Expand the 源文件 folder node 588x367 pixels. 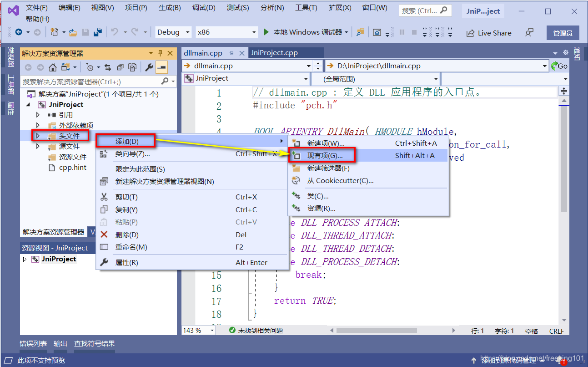point(38,146)
